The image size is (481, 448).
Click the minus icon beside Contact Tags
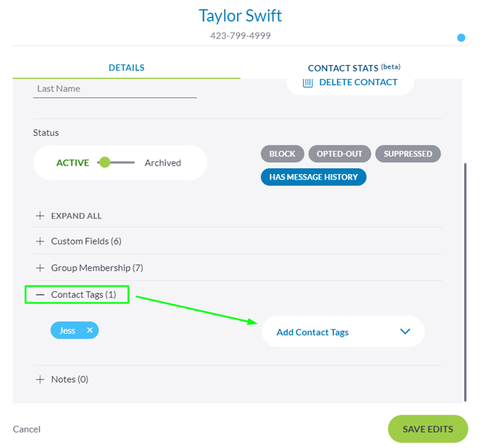tap(40, 295)
